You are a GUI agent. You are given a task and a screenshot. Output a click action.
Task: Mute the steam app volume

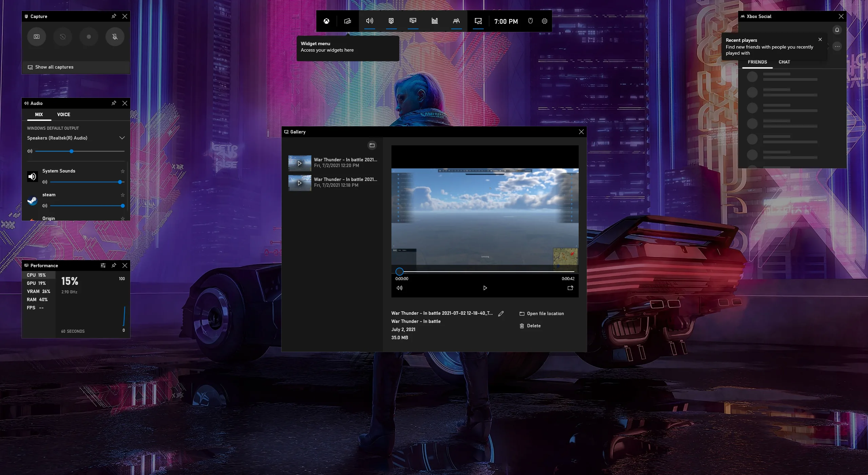[45, 206]
